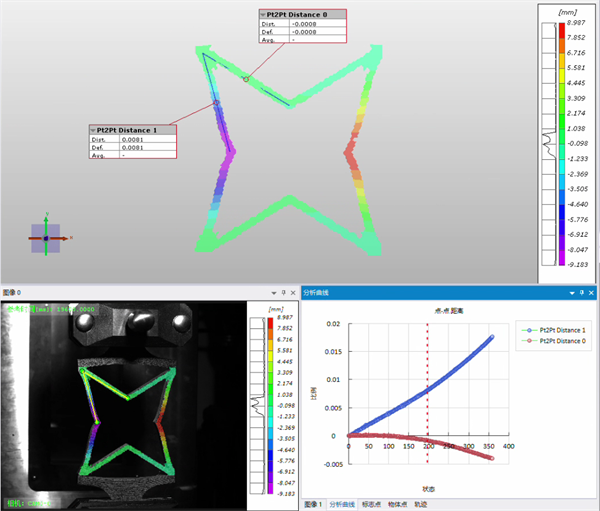Click the red segment of the main color scale

tap(562, 30)
